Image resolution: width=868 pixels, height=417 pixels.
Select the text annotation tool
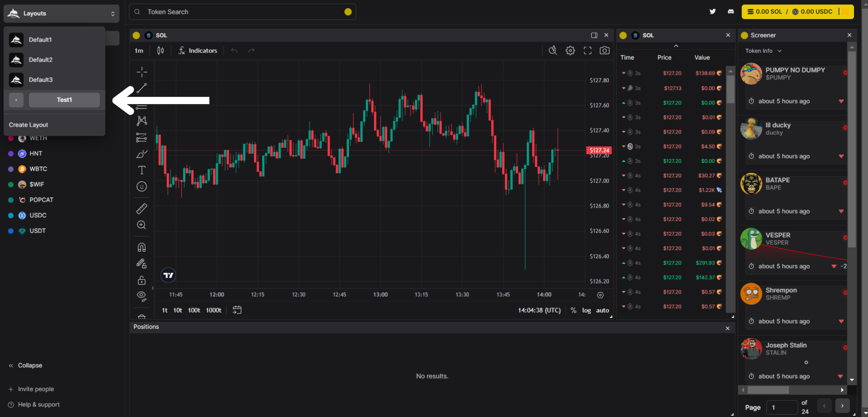(142, 170)
